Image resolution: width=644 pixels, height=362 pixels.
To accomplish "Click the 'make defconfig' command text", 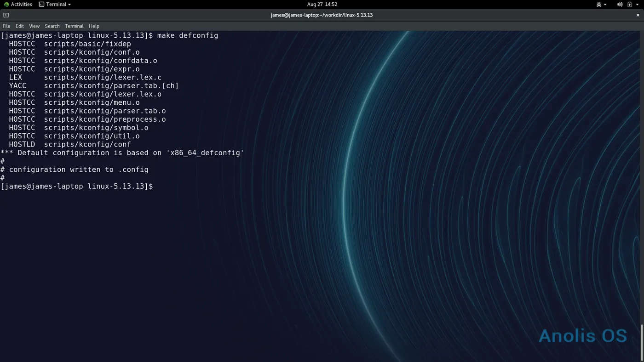I will click(x=188, y=35).
